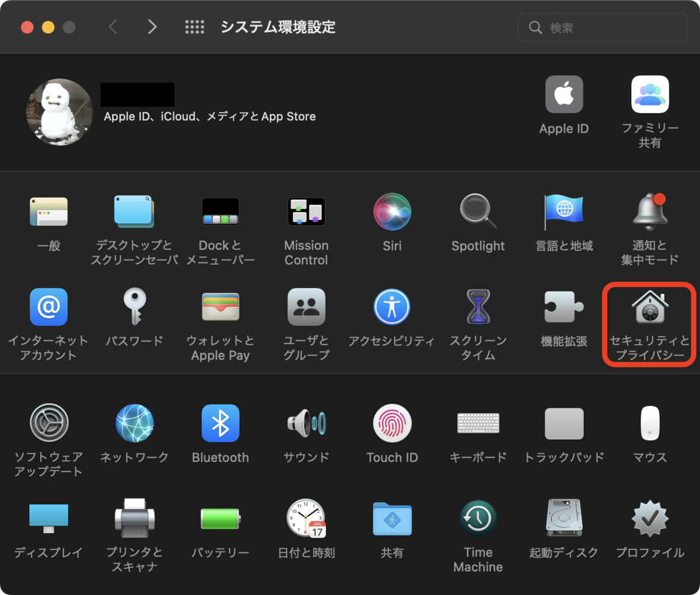Open the Siri preference pane

click(x=392, y=211)
